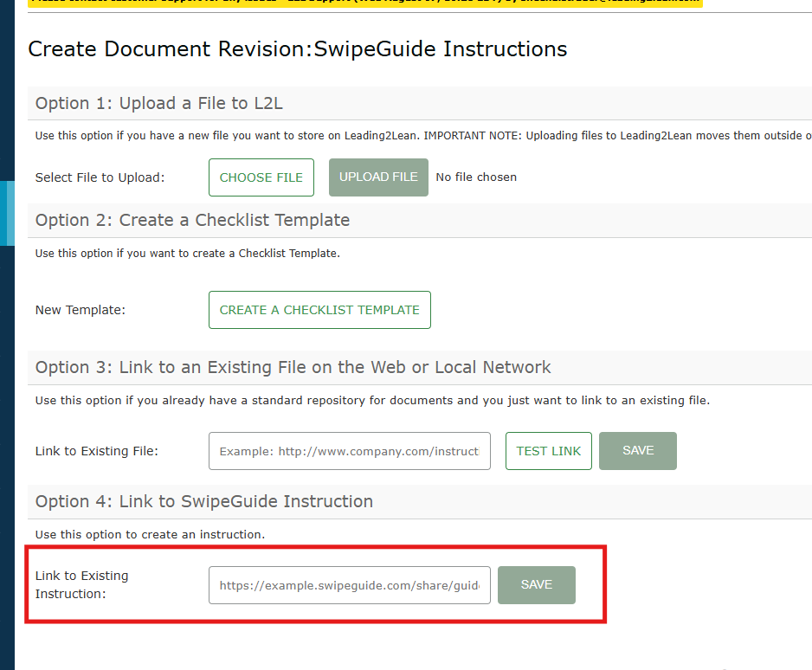This screenshot has width=812, height=670.
Task: Open Create a Checklist Template
Action: (319, 310)
